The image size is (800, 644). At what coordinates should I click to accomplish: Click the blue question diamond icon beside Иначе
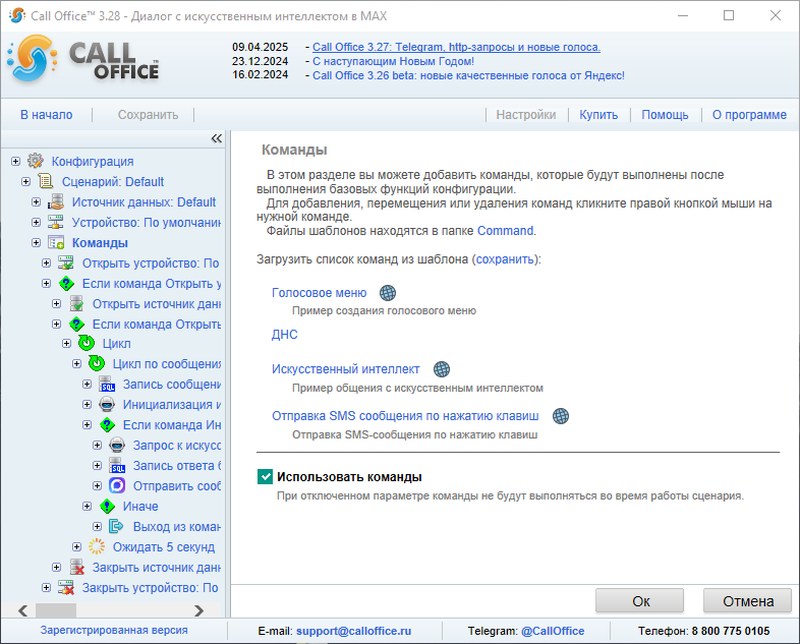(107, 506)
